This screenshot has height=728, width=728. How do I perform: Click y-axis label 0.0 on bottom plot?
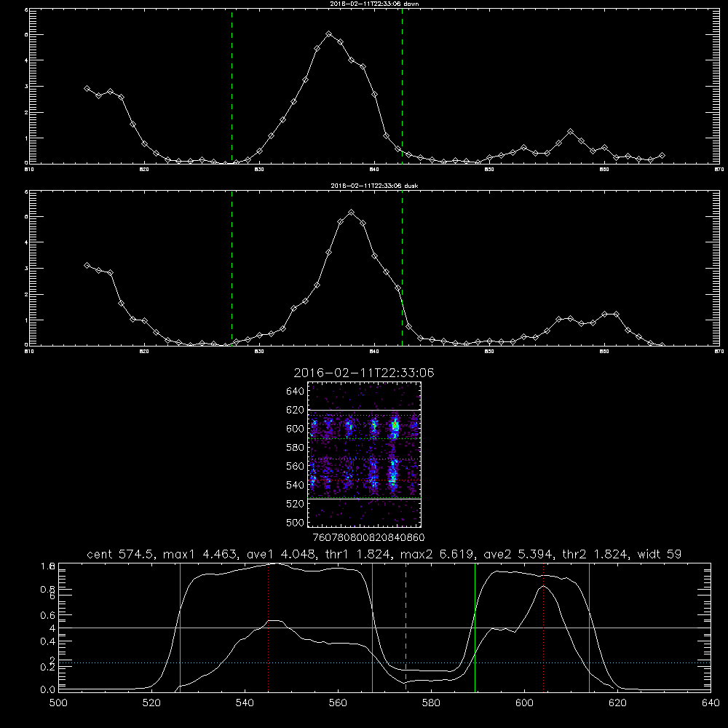pyautogui.click(x=48, y=690)
